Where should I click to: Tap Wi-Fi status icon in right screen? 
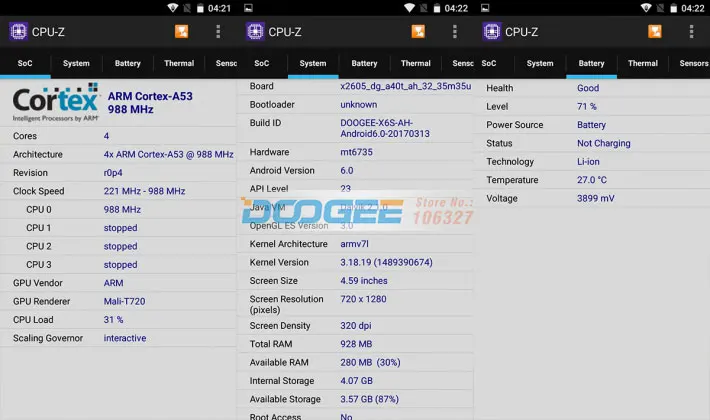point(646,8)
